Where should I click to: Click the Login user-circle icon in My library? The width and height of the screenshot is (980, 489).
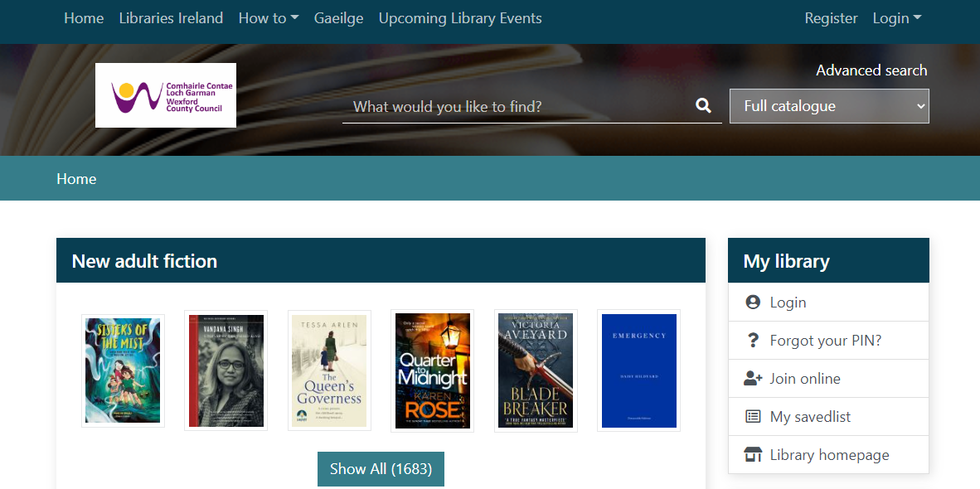point(753,303)
